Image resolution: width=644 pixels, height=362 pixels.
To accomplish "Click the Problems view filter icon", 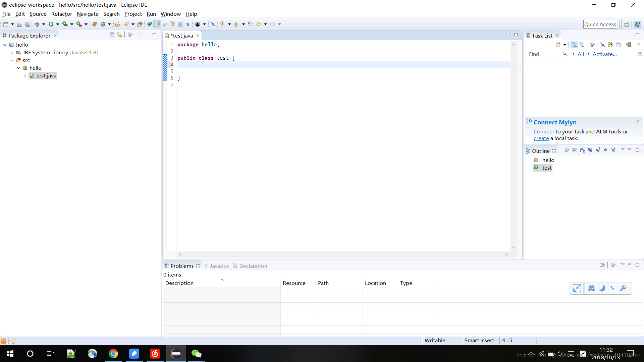I will click(603, 265).
